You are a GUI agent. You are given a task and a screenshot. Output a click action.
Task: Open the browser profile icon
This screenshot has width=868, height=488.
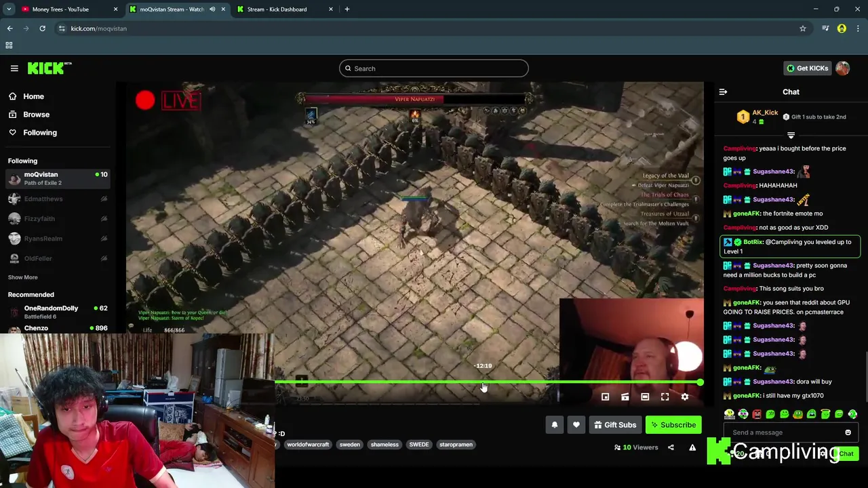coord(842,28)
